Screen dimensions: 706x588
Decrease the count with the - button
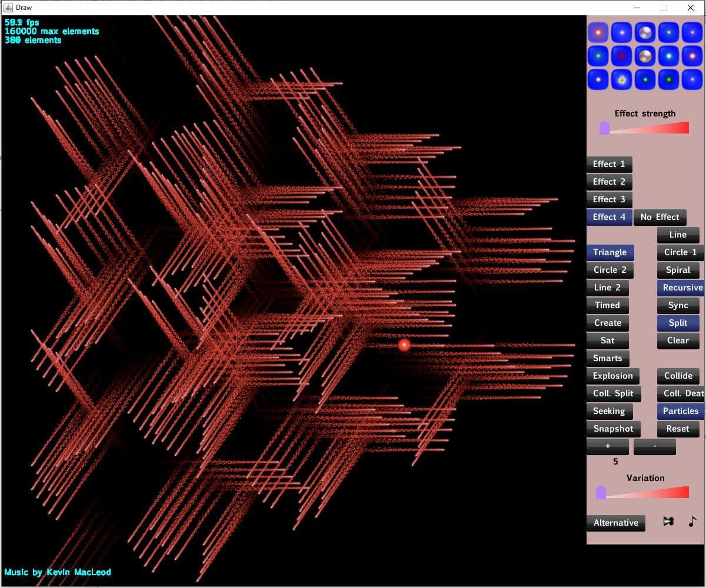[x=654, y=446]
